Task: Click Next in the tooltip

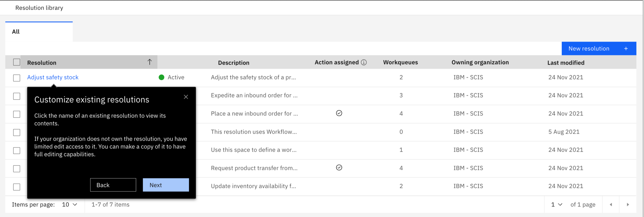Action: tap(166, 185)
